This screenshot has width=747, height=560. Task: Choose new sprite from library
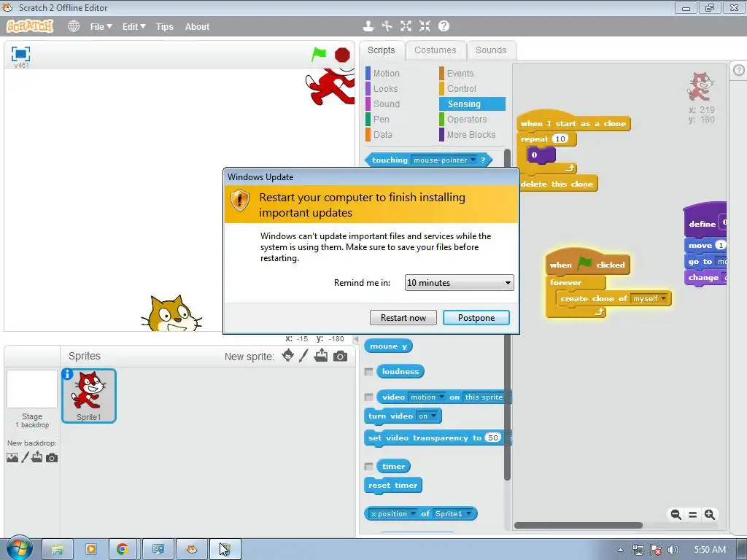click(x=287, y=356)
